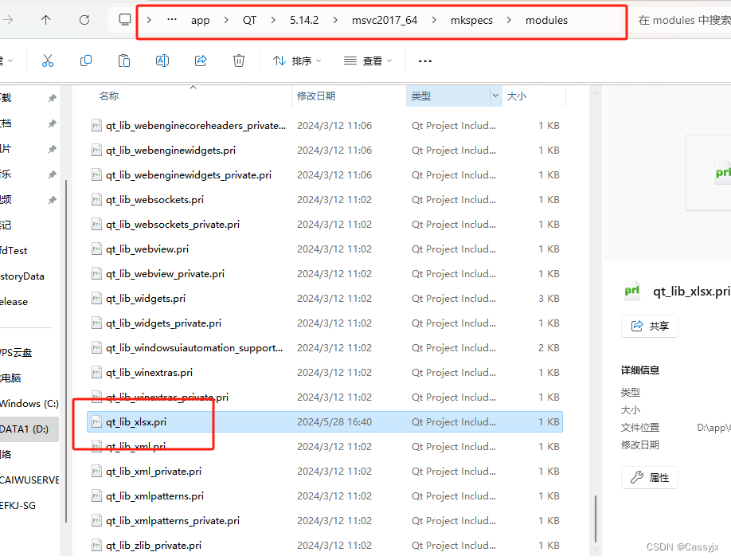The image size is (731, 560).
Task: Open the 排序 sort dropdown
Action: pyautogui.click(x=298, y=61)
